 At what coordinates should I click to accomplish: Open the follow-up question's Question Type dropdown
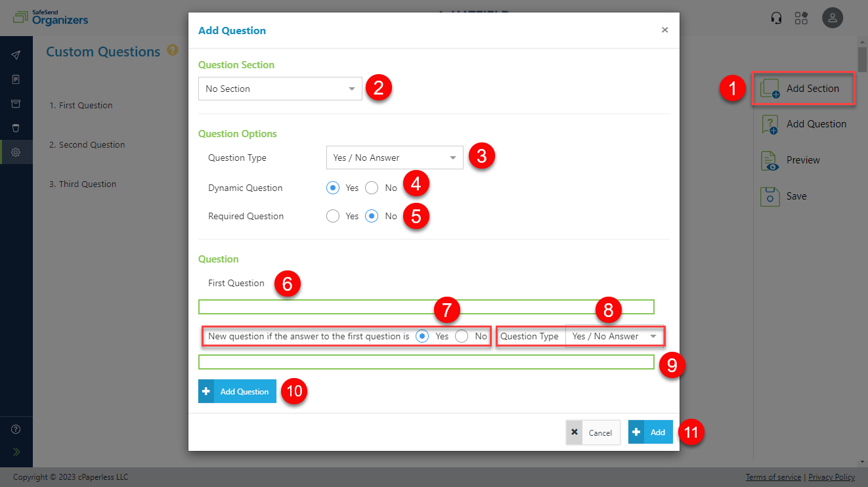[x=614, y=335]
